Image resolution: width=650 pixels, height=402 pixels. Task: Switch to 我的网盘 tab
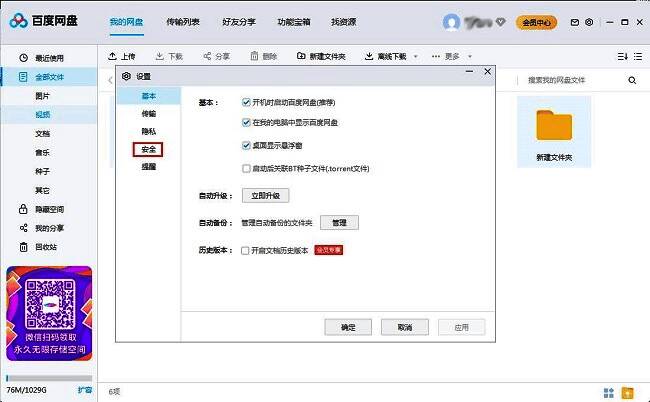tap(126, 22)
